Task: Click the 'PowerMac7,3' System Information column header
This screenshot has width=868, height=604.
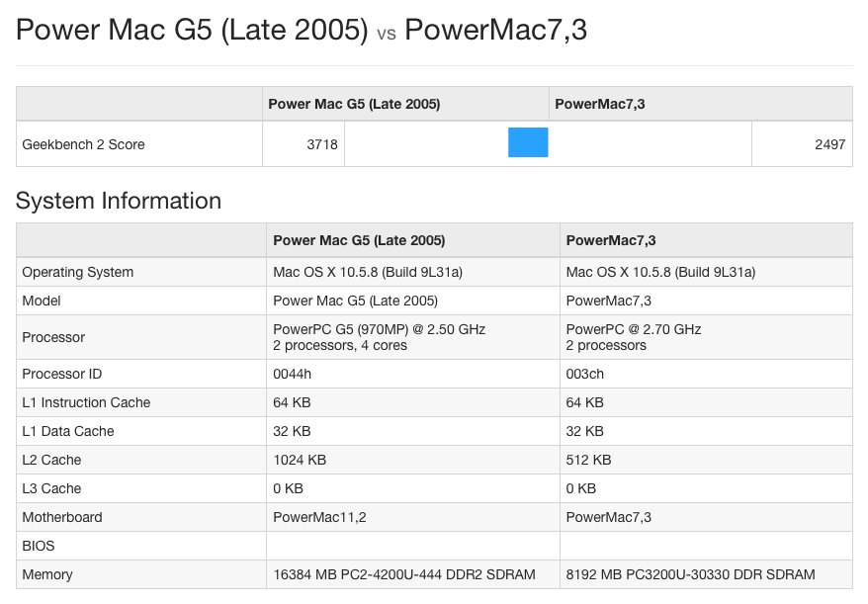Action: (x=611, y=240)
